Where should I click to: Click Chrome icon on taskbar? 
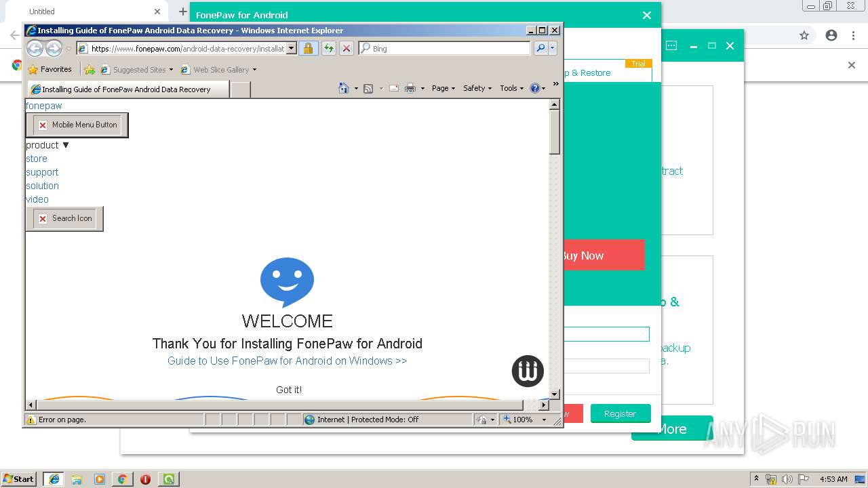click(x=122, y=479)
